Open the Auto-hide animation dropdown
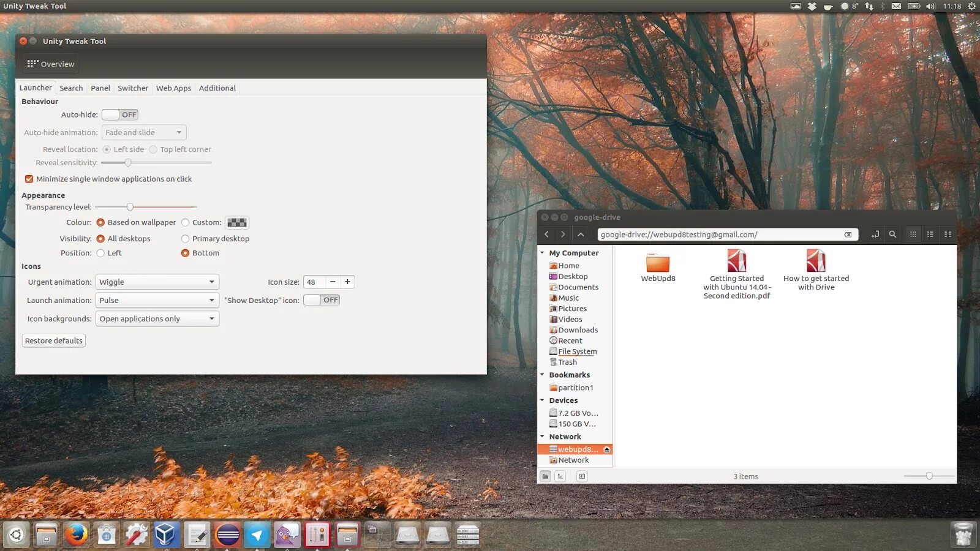The image size is (980, 551). 143,132
